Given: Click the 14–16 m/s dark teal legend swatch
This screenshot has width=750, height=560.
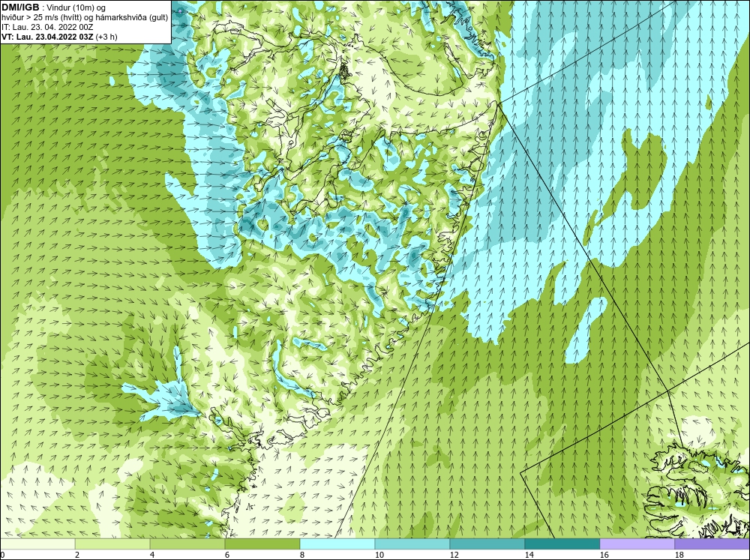Looking at the screenshot, I should tap(562, 544).
